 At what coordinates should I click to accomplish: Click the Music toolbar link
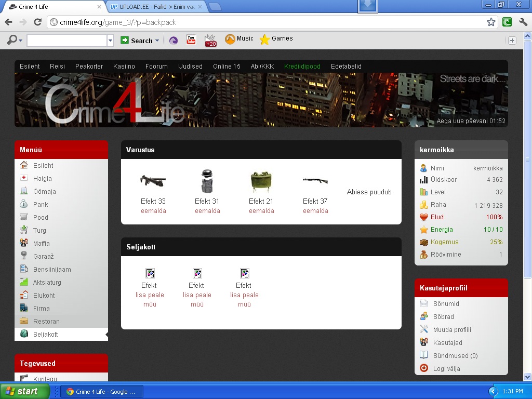[x=239, y=39]
